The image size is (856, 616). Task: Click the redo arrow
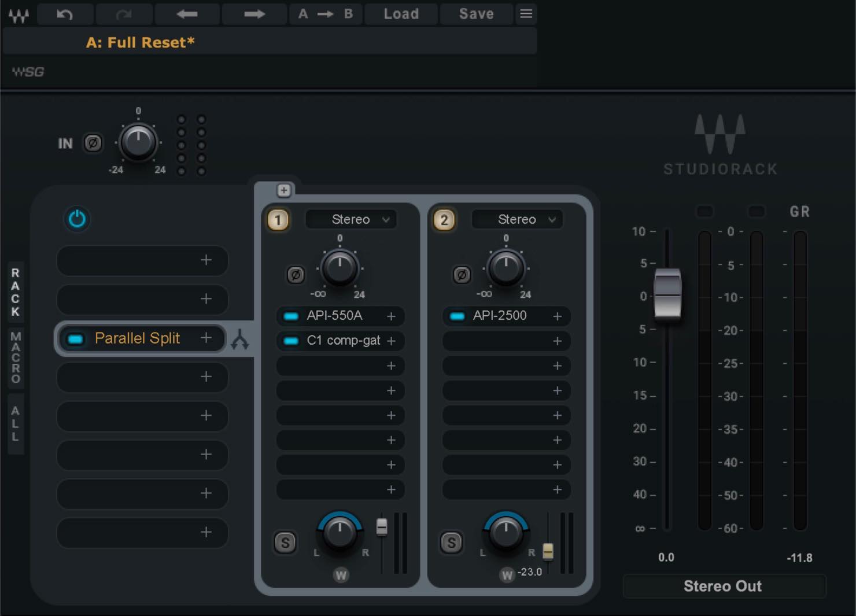point(124,14)
